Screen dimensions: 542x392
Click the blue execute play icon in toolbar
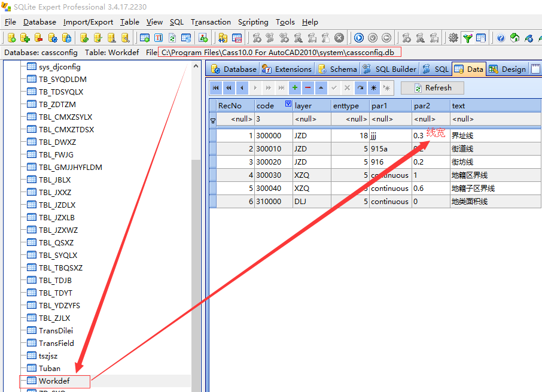358,38
